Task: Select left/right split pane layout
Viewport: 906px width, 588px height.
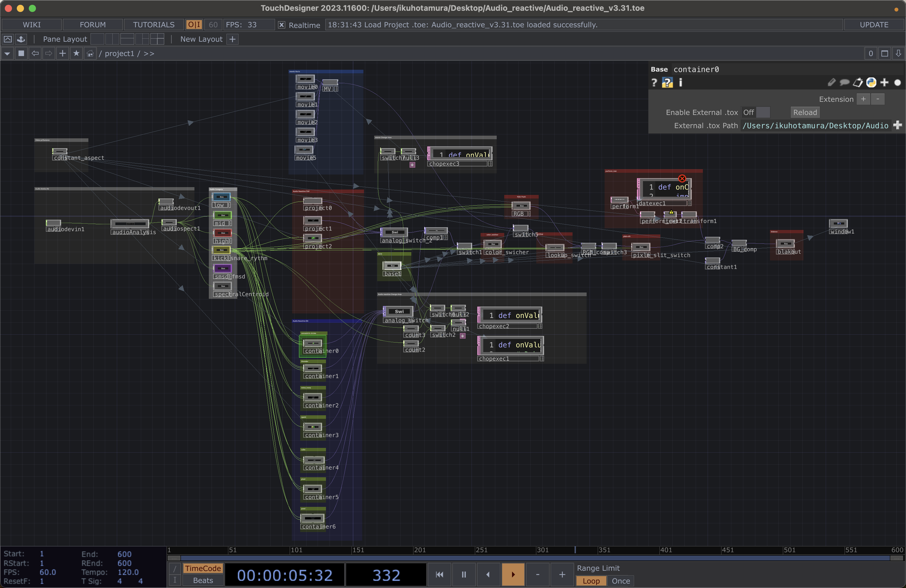Action: point(112,39)
